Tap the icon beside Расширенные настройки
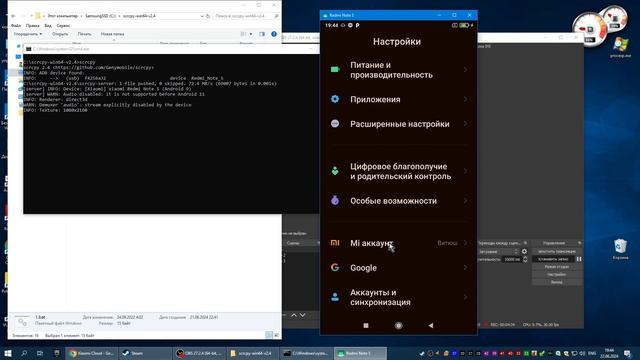 point(335,124)
